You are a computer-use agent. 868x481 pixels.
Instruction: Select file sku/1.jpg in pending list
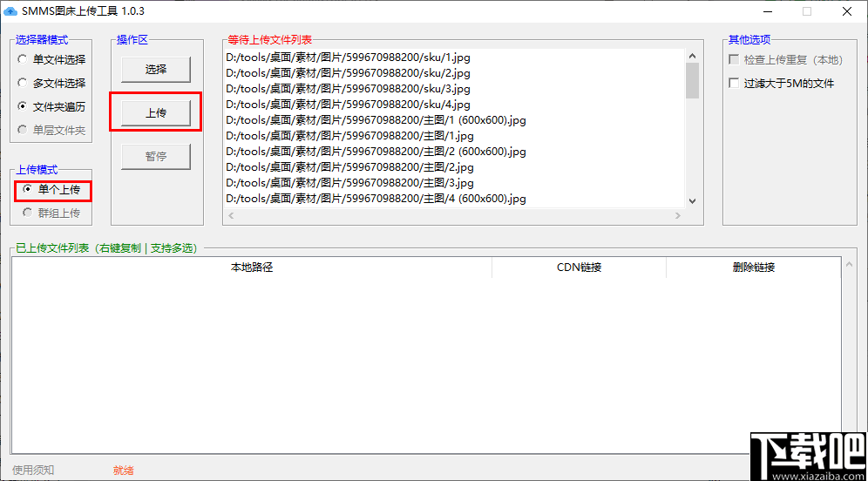[x=349, y=58]
